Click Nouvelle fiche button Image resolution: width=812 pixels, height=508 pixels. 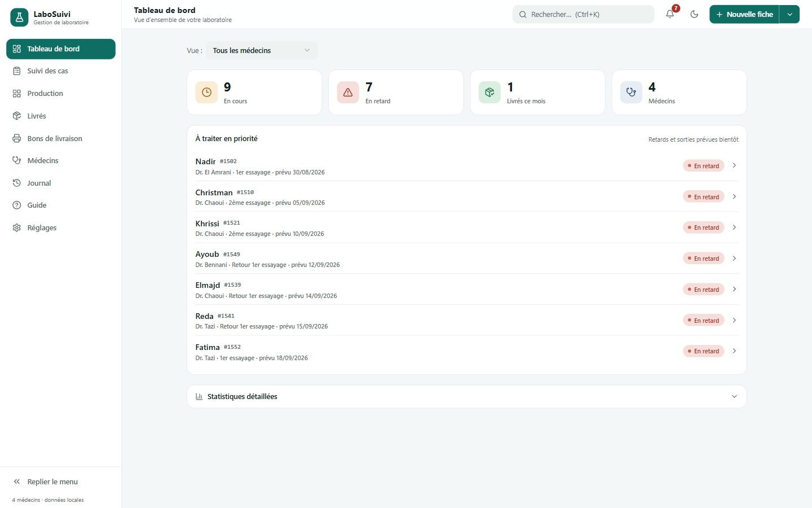(x=744, y=14)
